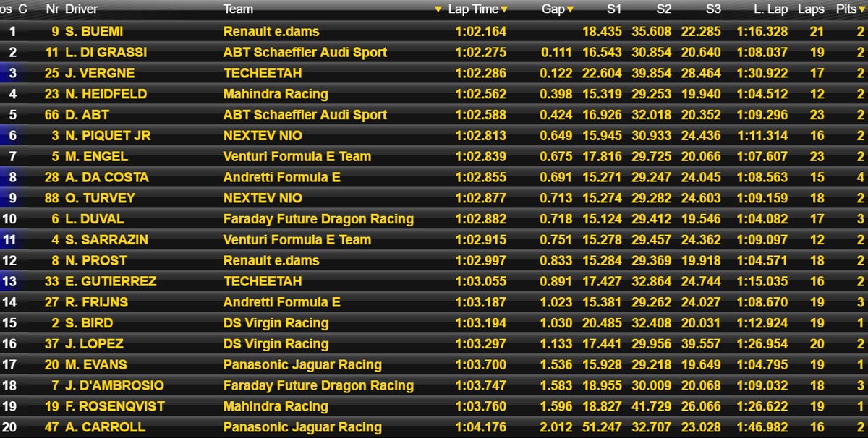Click the S1 column header

click(614, 9)
